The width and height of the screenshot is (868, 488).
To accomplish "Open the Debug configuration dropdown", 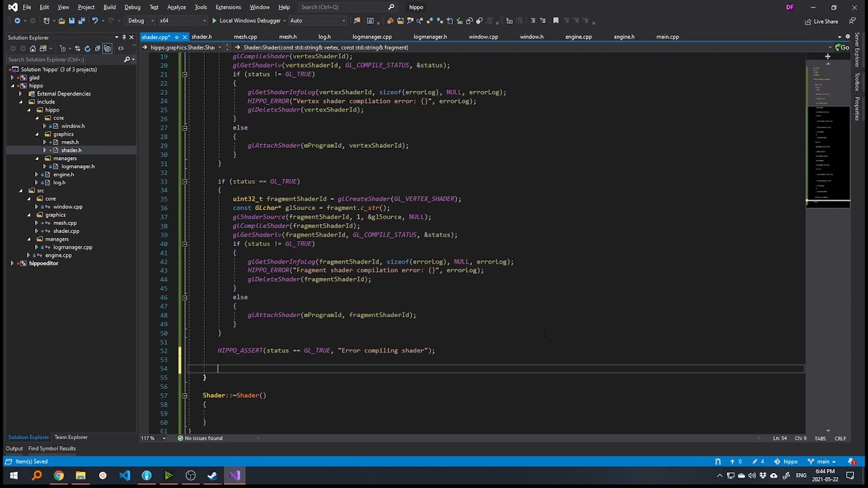I will 140,20.
